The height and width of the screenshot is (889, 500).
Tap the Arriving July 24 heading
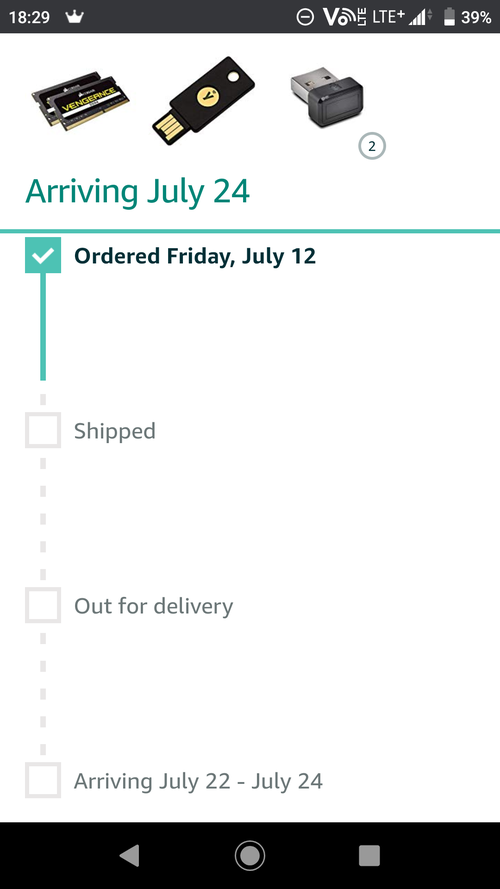pos(137,192)
